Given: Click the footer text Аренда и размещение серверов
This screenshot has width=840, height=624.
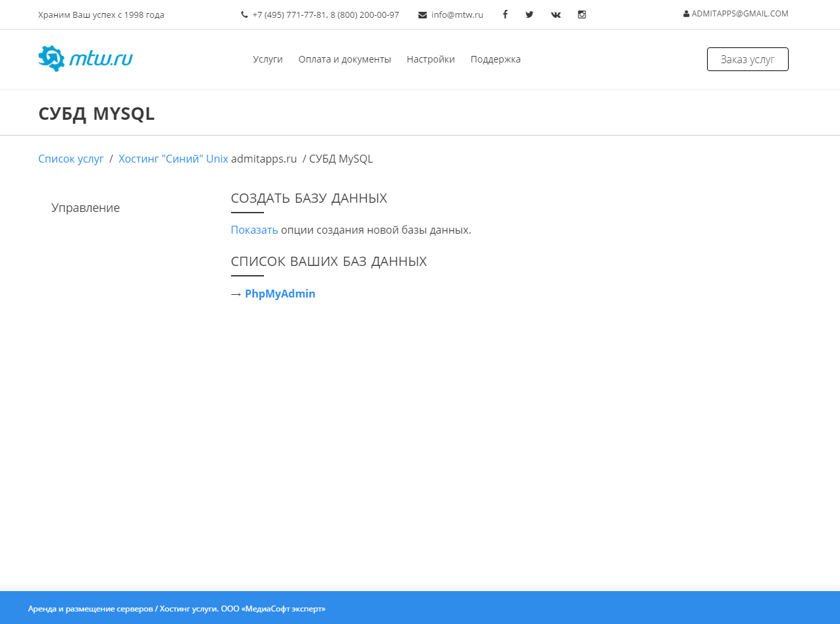Looking at the screenshot, I should tap(91, 609).
